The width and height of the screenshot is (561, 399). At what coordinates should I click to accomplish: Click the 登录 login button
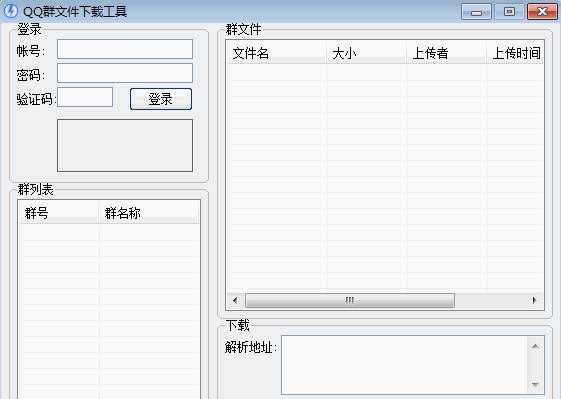(x=161, y=99)
